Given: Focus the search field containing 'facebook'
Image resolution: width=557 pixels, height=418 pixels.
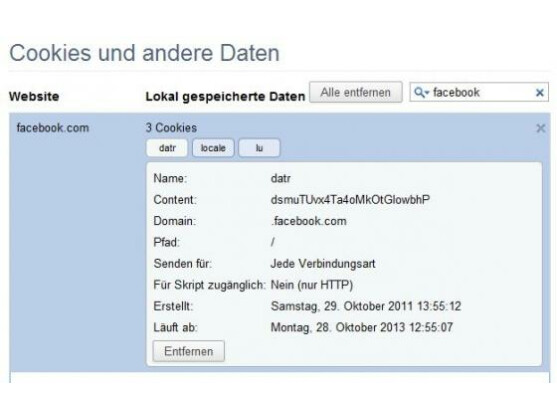Looking at the screenshot, I should (x=479, y=92).
